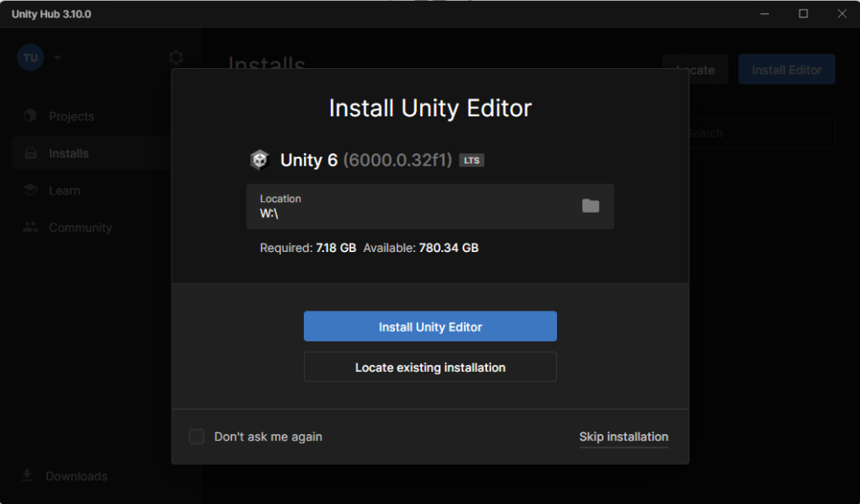860x504 pixels.
Task: Click the blue Install Unity Editor button
Action: [x=430, y=326]
